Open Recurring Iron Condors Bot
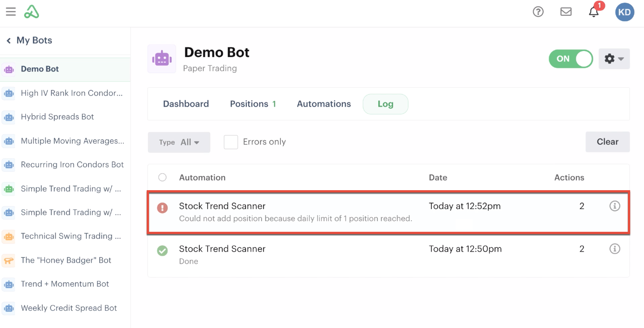The height and width of the screenshot is (328, 644). point(72,165)
